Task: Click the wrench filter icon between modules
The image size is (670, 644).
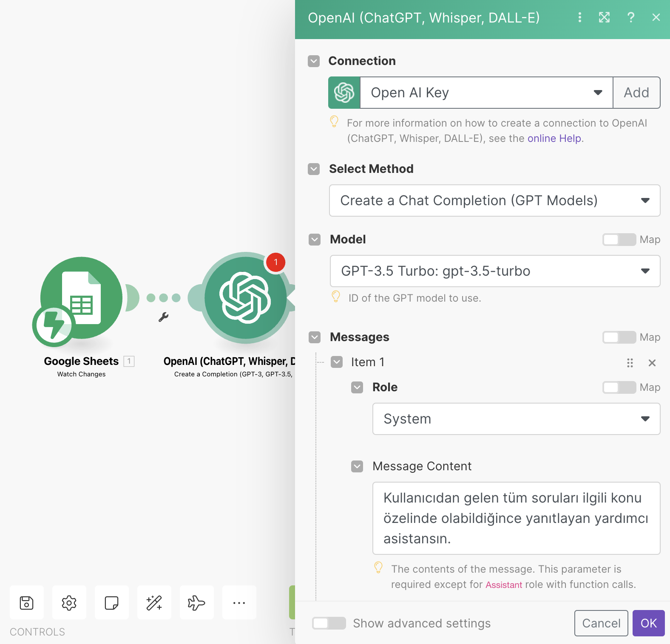Action: [x=164, y=317]
